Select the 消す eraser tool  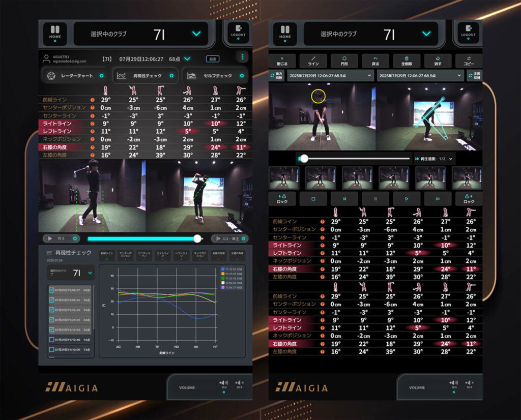point(437,61)
